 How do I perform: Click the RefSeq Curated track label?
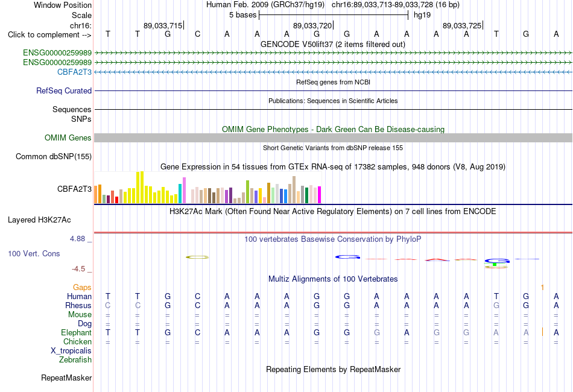tap(63, 90)
